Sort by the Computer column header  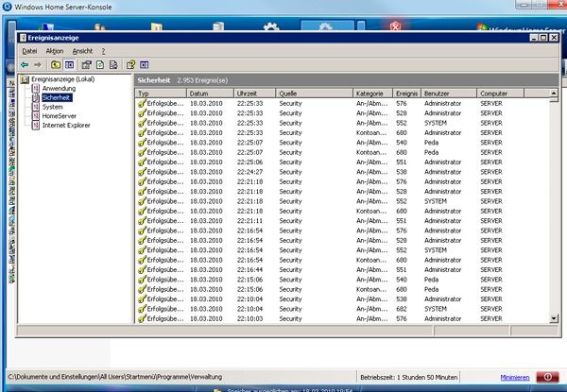(501, 94)
